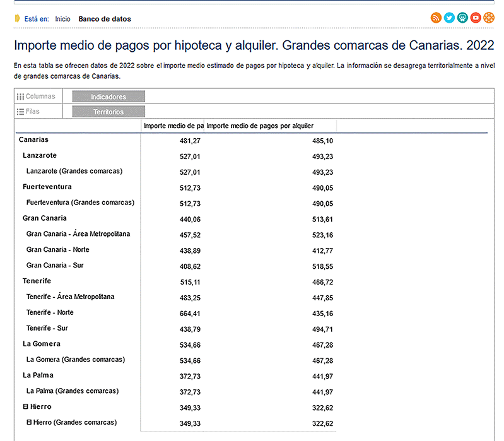Click the yellow breadcrumb marker icon
504x441 pixels.
click(18, 19)
